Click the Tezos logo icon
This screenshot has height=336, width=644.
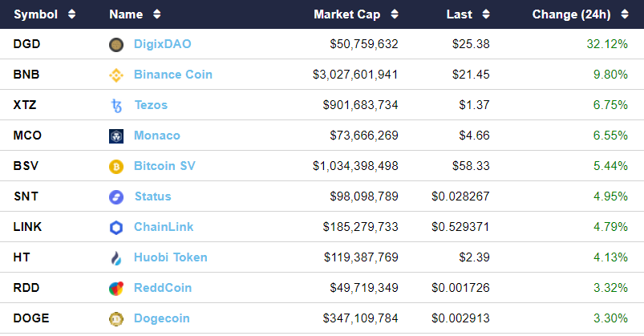click(x=116, y=106)
